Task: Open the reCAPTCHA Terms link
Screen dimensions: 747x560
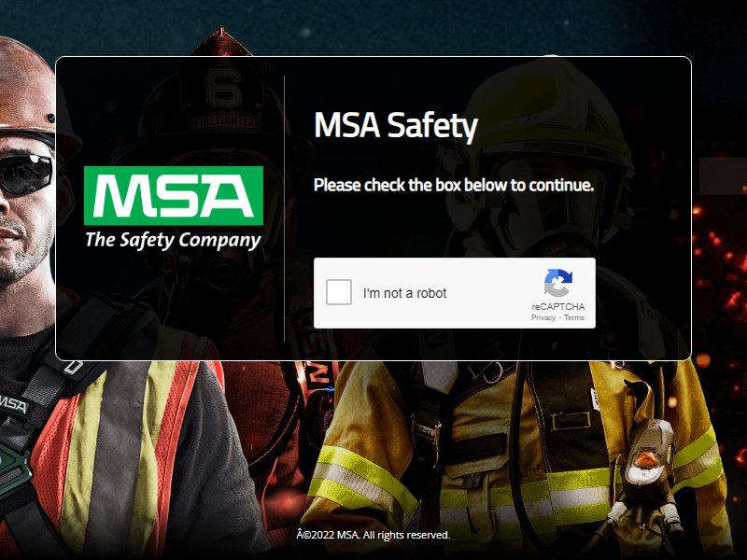Action: tap(574, 317)
